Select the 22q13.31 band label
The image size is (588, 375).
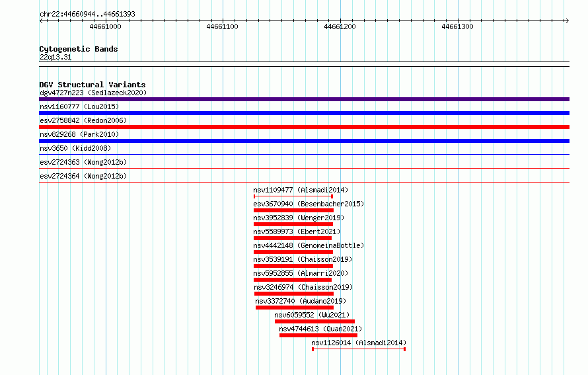tap(55, 57)
